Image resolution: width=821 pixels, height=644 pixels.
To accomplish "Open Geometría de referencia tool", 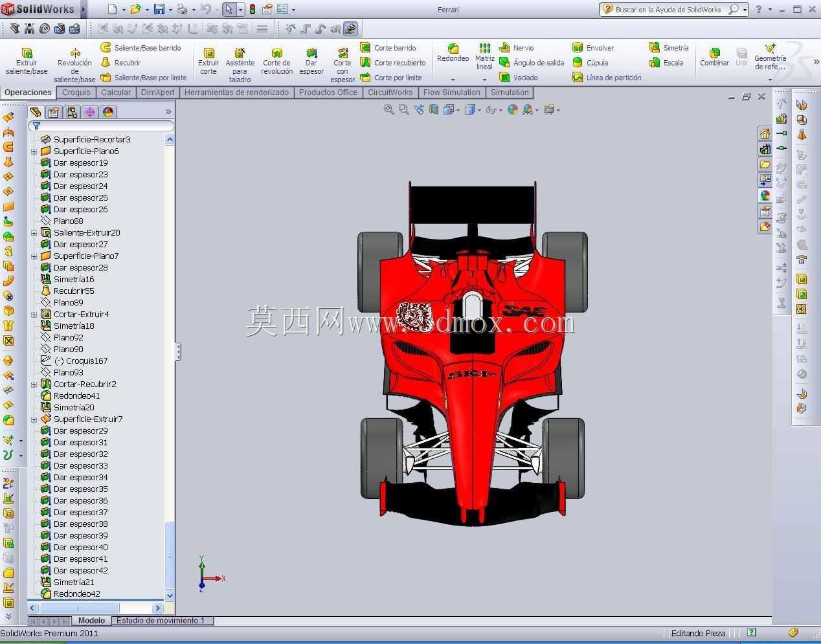I will 770,58.
